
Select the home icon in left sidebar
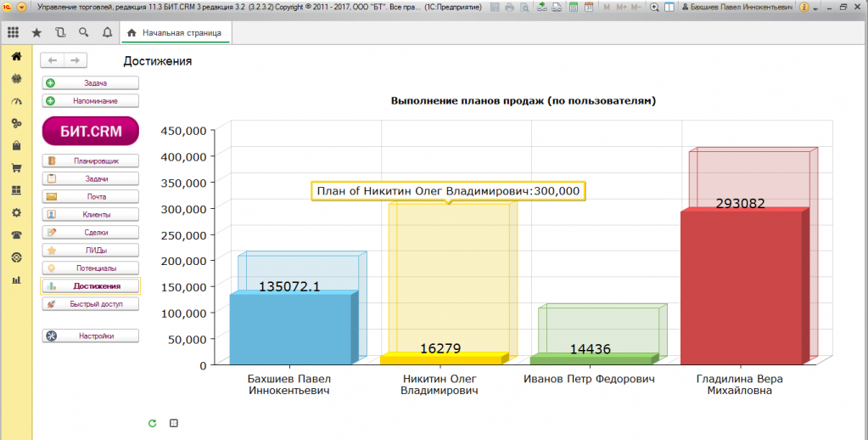[17, 56]
